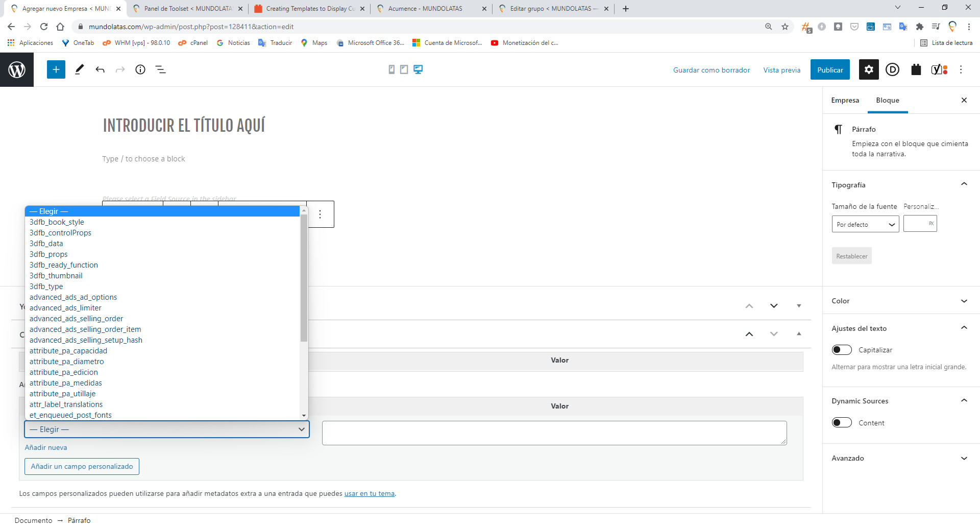The height and width of the screenshot is (527, 980).
Task: Select the desktop preview icon
Action: point(418,69)
